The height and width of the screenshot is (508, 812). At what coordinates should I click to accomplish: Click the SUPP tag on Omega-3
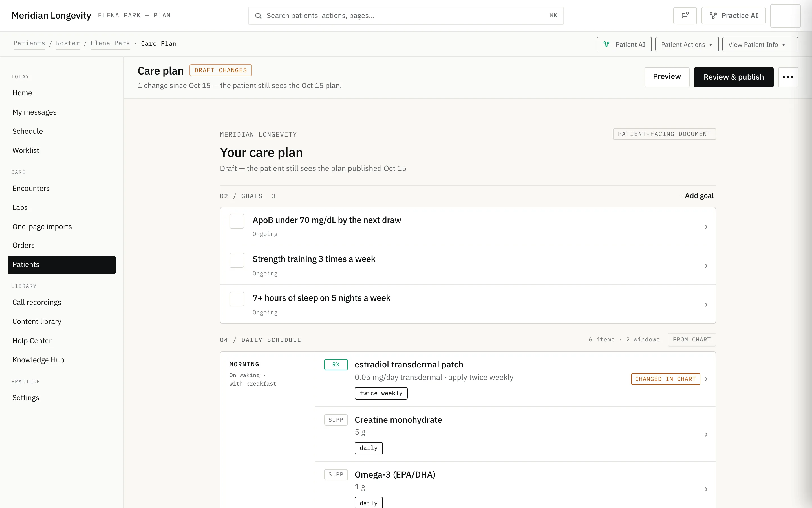[336, 475]
